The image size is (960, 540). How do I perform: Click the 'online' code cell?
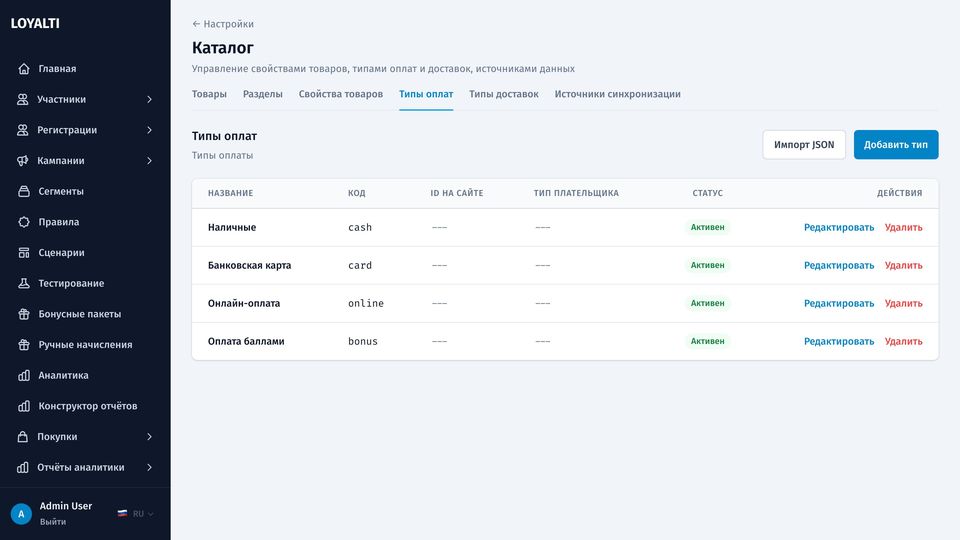click(366, 303)
